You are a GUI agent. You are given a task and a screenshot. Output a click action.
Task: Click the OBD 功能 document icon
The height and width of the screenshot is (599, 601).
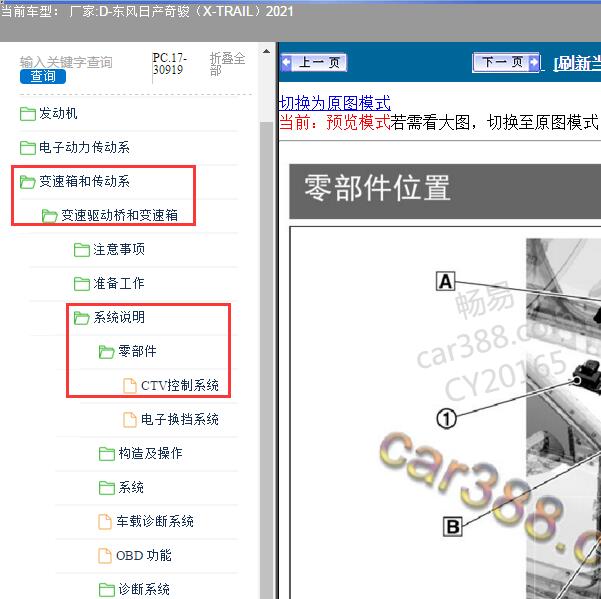point(105,556)
